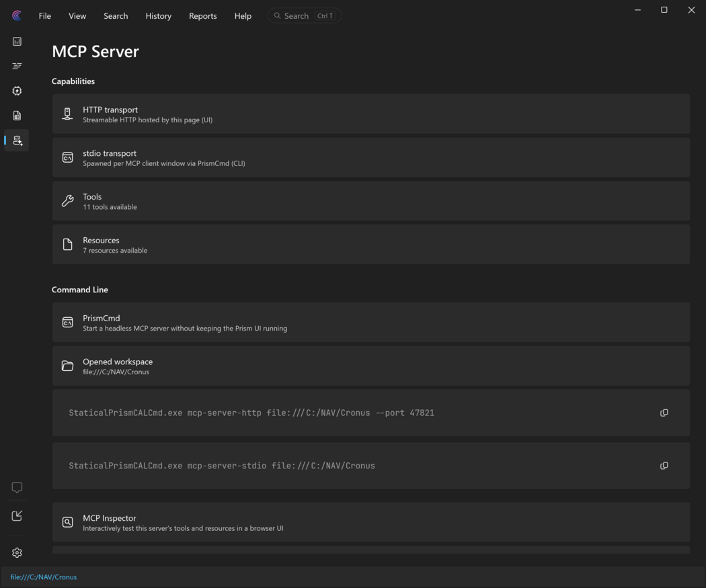Click the Ctrl T shortcut badge
Viewport: 706px width, 588px height.
(x=325, y=15)
